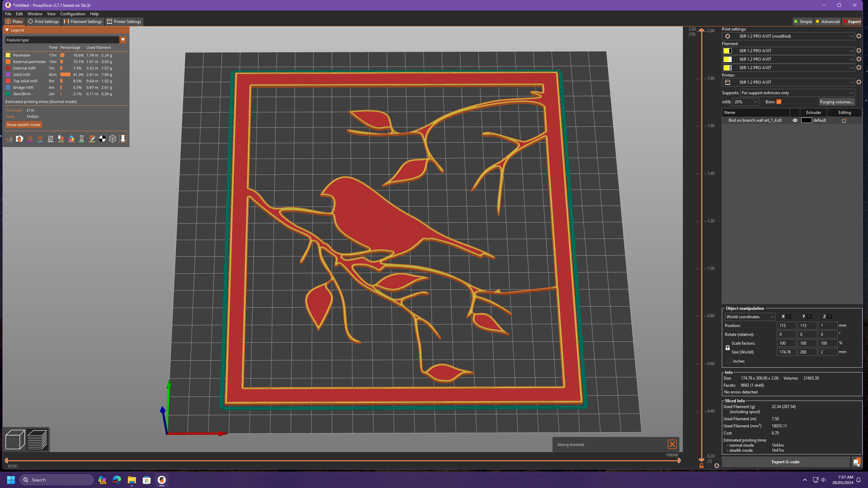Collapse the Legend panel triangle
The image size is (868, 488).
pyautogui.click(x=7, y=30)
